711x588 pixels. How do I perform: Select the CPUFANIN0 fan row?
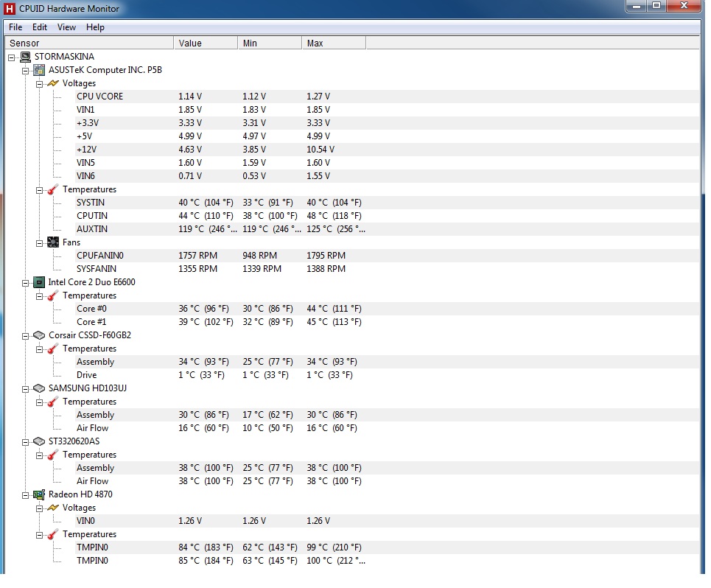click(388, 256)
